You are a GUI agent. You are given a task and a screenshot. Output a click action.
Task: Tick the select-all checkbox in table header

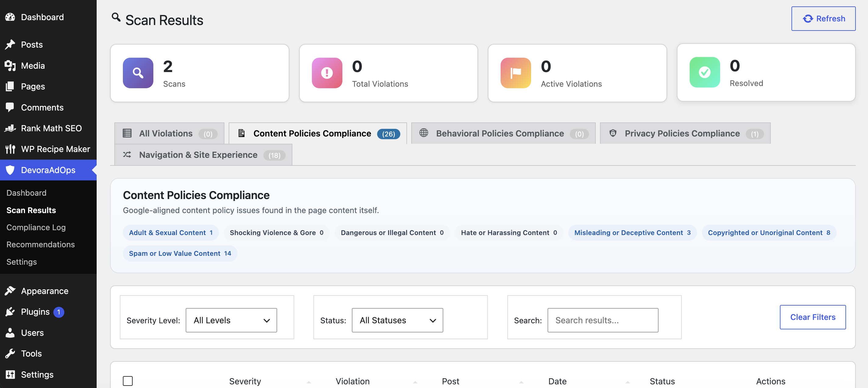coord(128,381)
